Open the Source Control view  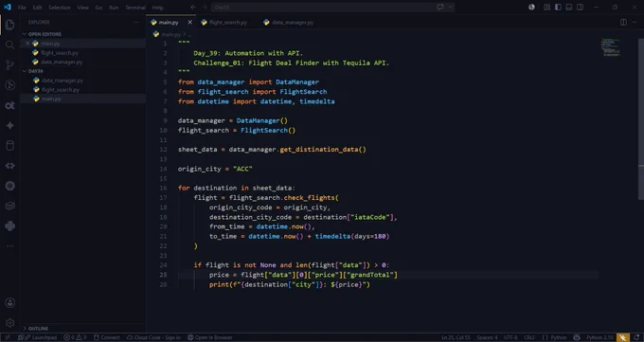(9, 65)
